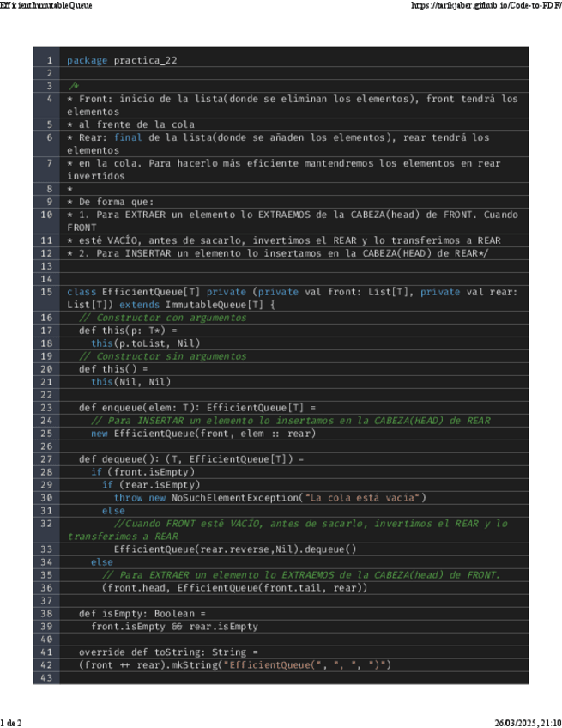Click the comment '//Cuando FRONT esté VACÍO' on line 32
Viewport: 562px width, 728px height.
click(x=188, y=524)
